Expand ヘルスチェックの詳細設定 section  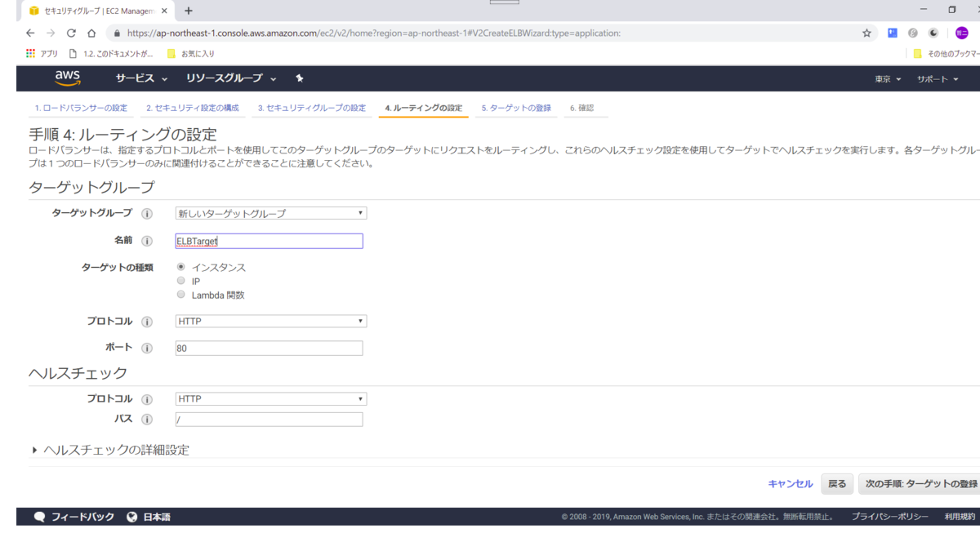[110, 450]
